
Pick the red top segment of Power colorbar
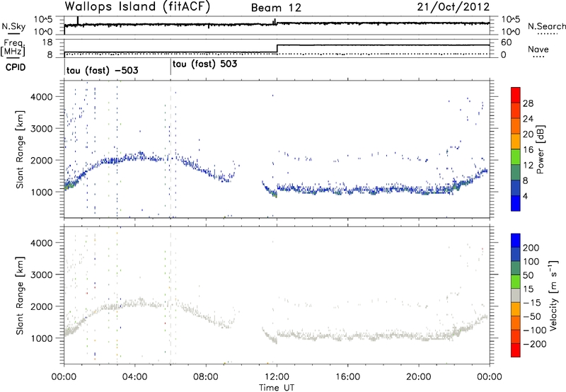pyautogui.click(x=516, y=95)
